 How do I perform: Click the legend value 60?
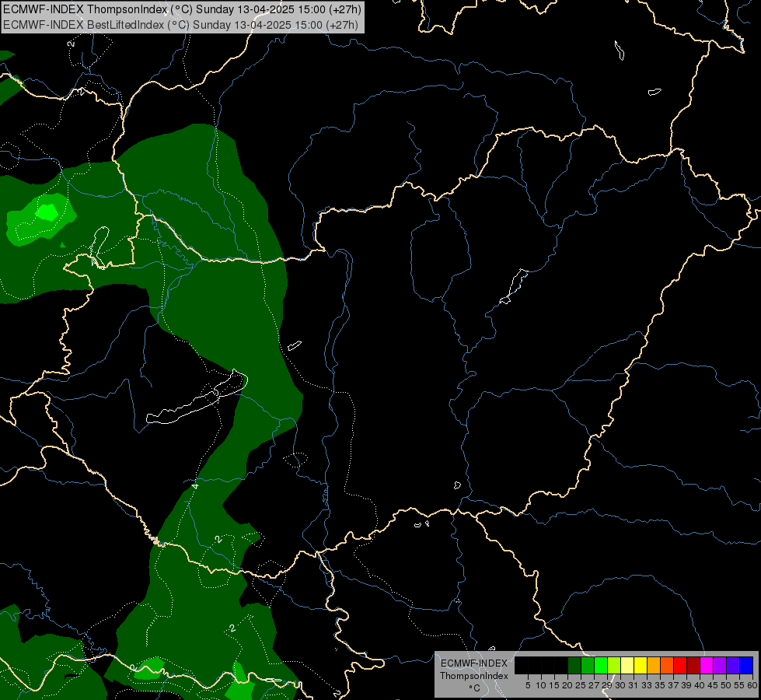pyautogui.click(x=752, y=685)
